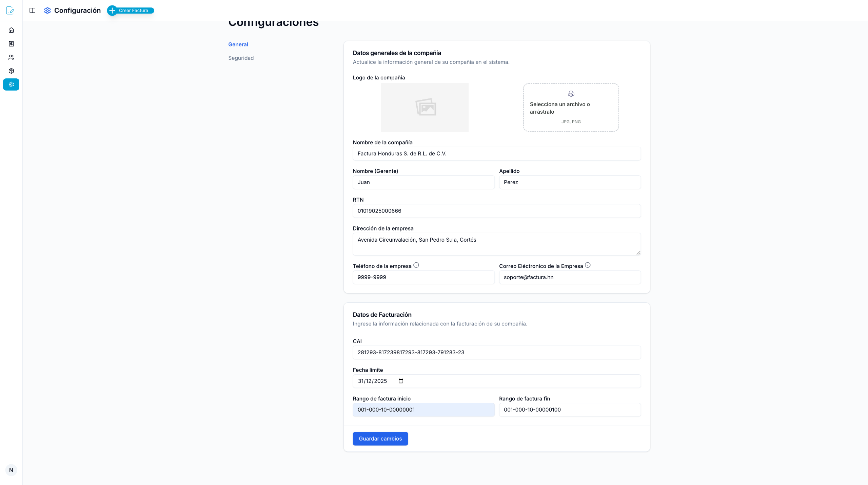The height and width of the screenshot is (485, 868).
Task: Toggle the sidebar panel icon
Action: tap(33, 11)
